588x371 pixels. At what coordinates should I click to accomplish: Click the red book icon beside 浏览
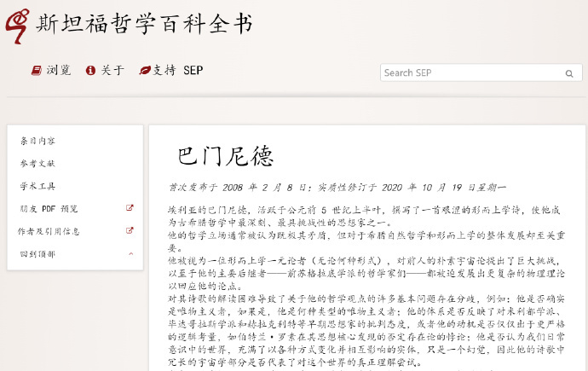(x=37, y=70)
